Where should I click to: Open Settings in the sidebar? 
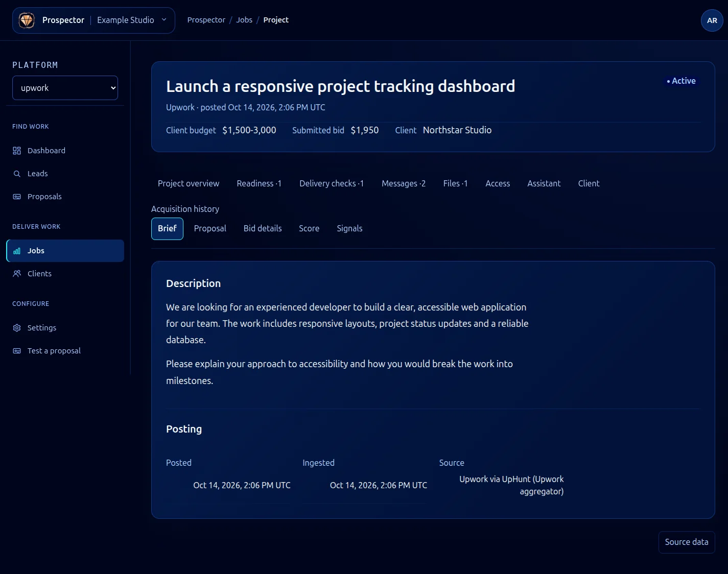tap(65, 328)
